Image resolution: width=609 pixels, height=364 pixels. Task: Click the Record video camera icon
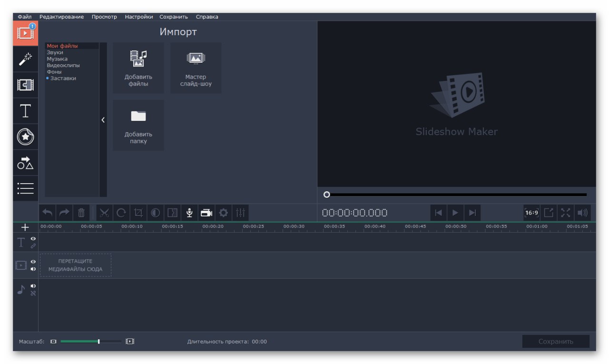[206, 213]
